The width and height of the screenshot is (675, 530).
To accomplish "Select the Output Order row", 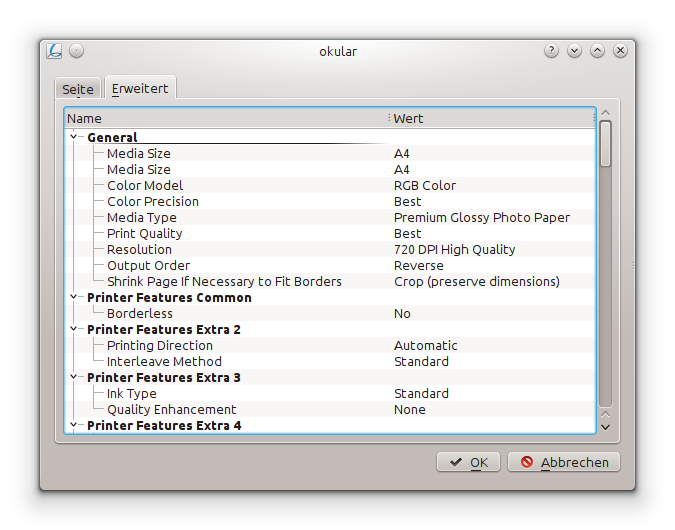I will (330, 265).
